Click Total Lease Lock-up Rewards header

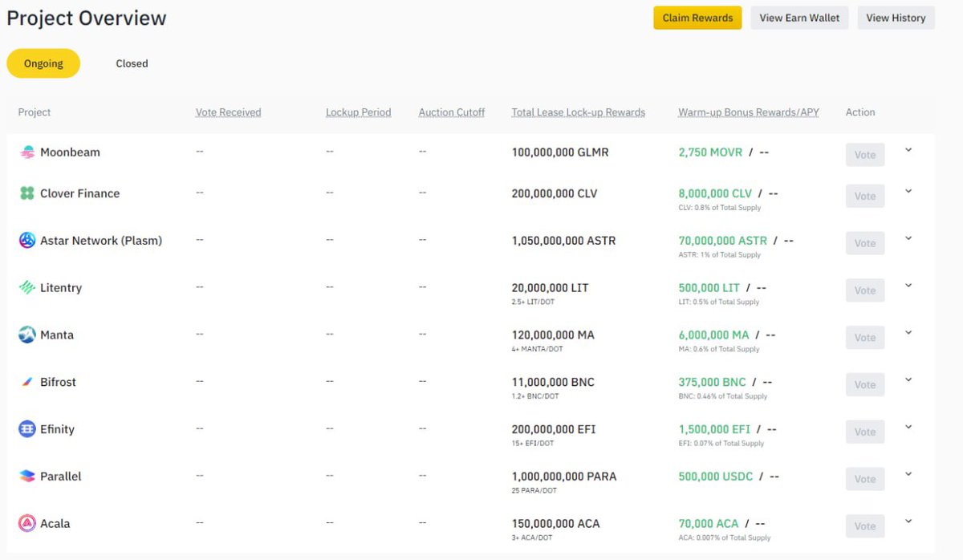coord(579,112)
